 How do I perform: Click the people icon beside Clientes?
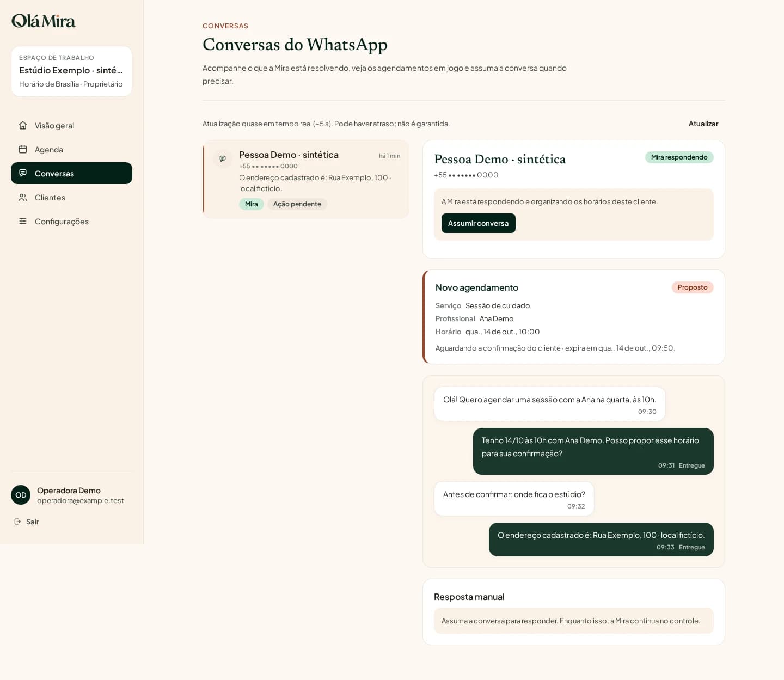pos(23,197)
